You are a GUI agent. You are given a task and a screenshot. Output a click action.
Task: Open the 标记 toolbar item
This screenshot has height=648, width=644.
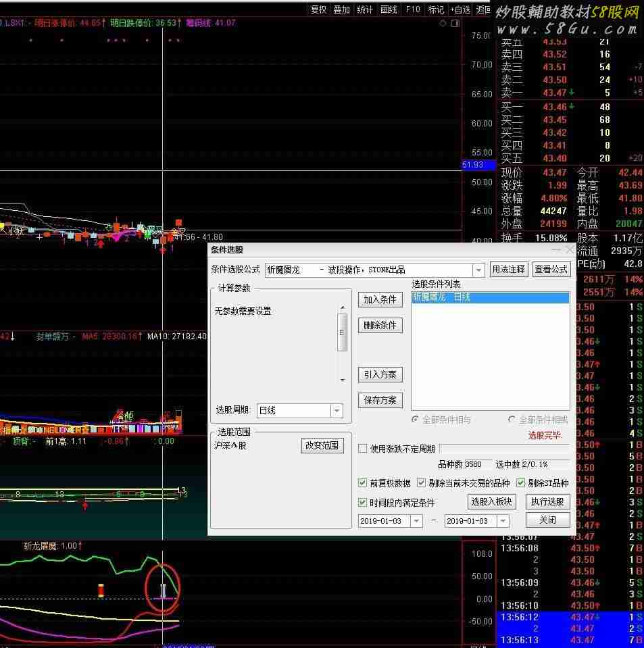pos(436,9)
